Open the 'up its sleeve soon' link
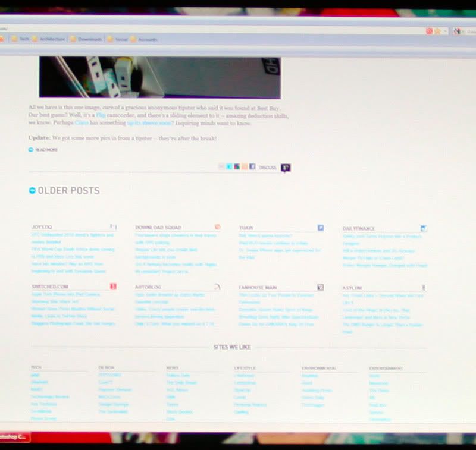 coord(149,123)
